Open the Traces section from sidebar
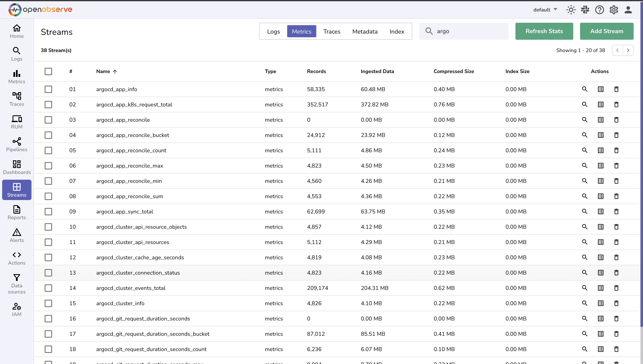 (x=17, y=99)
